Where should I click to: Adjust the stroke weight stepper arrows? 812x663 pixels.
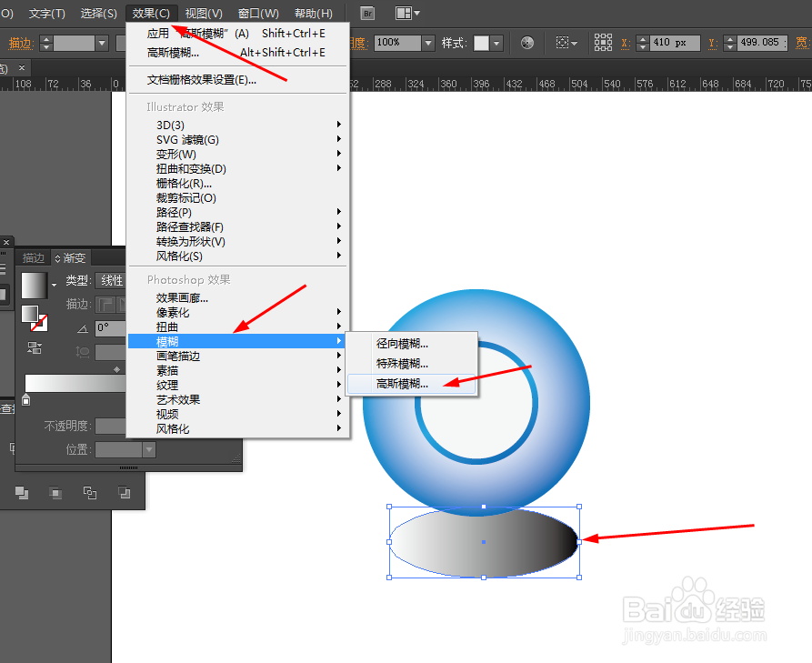click(x=46, y=43)
